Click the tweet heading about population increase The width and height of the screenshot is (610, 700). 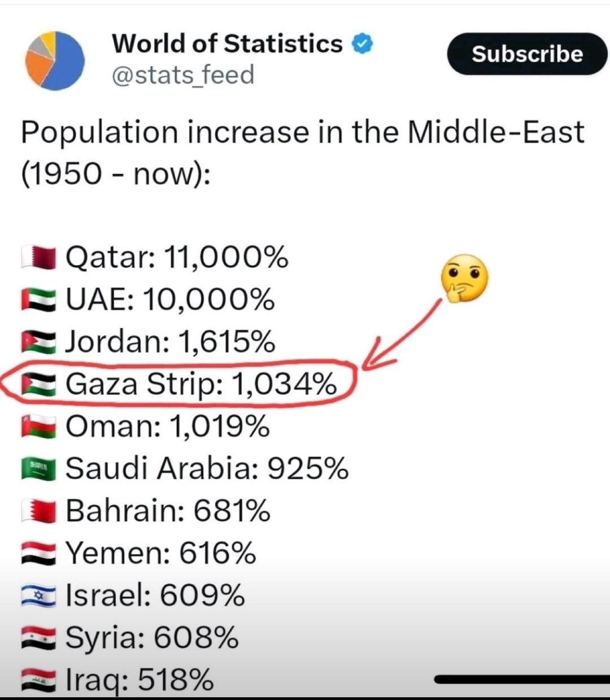302,153
